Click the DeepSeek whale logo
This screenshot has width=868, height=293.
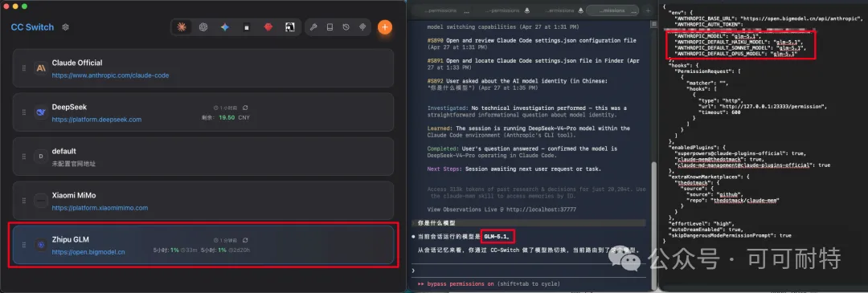[40, 112]
